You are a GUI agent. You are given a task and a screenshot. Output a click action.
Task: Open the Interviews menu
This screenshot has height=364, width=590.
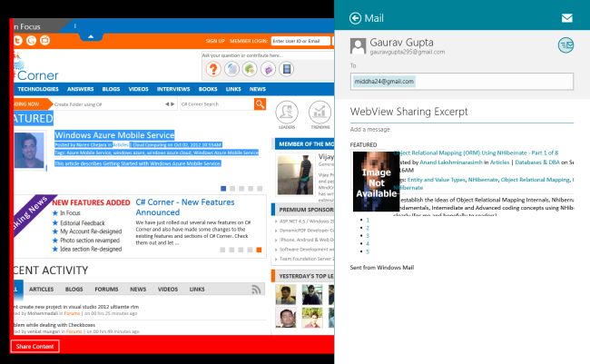click(x=173, y=89)
